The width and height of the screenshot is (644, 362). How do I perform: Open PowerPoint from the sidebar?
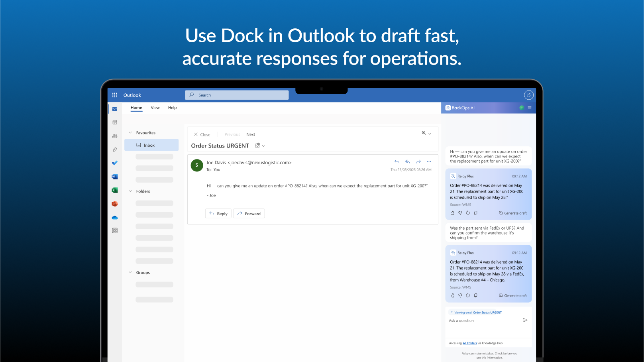click(x=115, y=204)
